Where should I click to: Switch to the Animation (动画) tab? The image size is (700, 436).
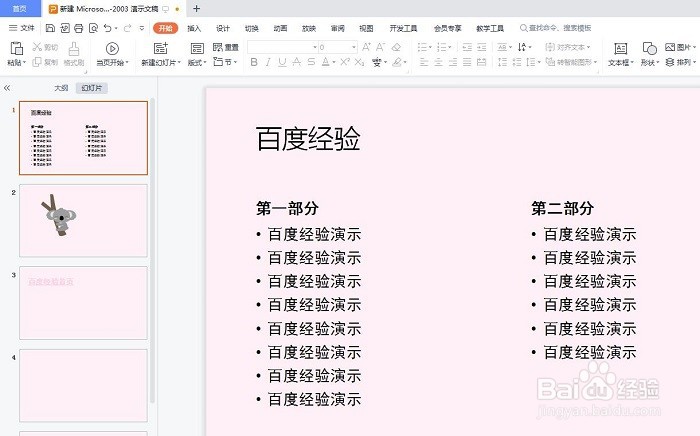coord(280,28)
